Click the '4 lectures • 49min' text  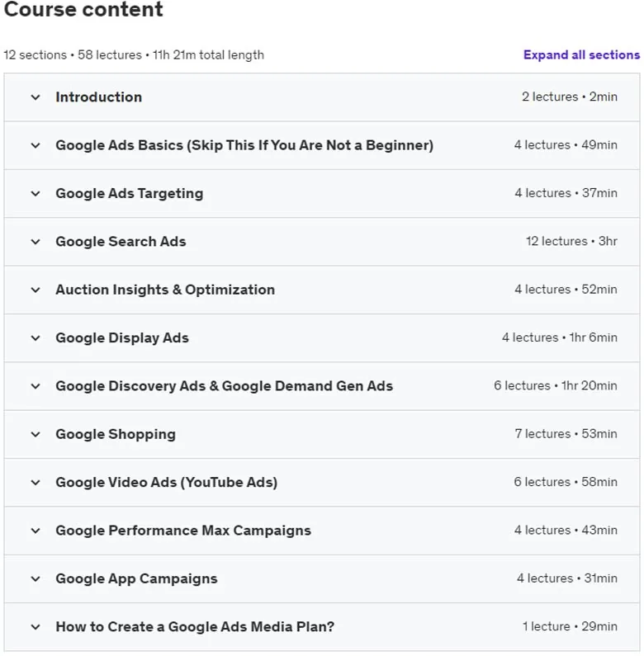point(566,144)
